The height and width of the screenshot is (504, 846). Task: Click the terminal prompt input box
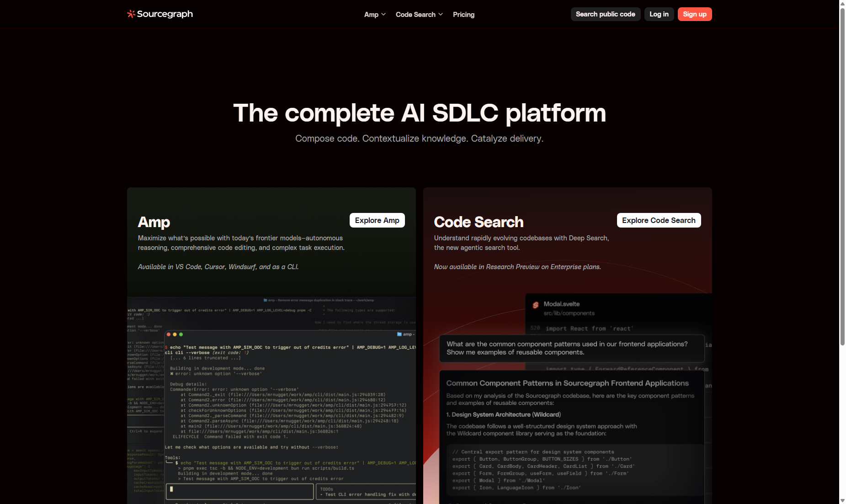(240, 491)
